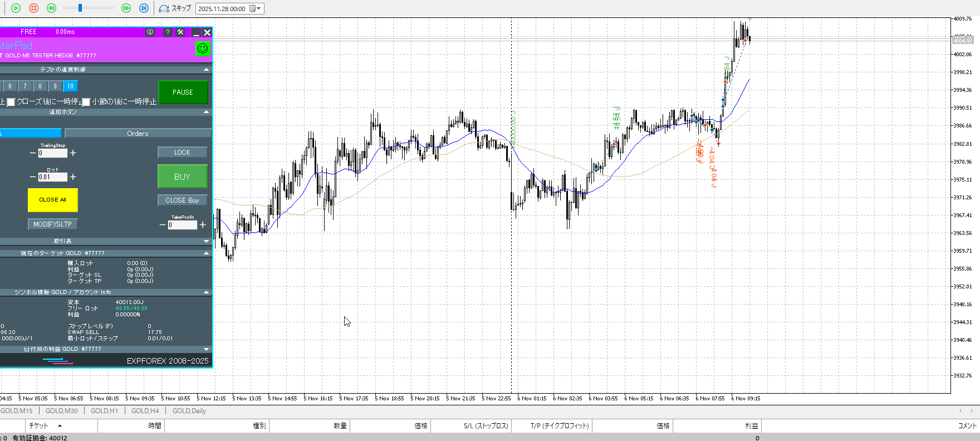This screenshot has height=441, width=980.
Task: Expand the 取引表 section
Action: point(207,241)
